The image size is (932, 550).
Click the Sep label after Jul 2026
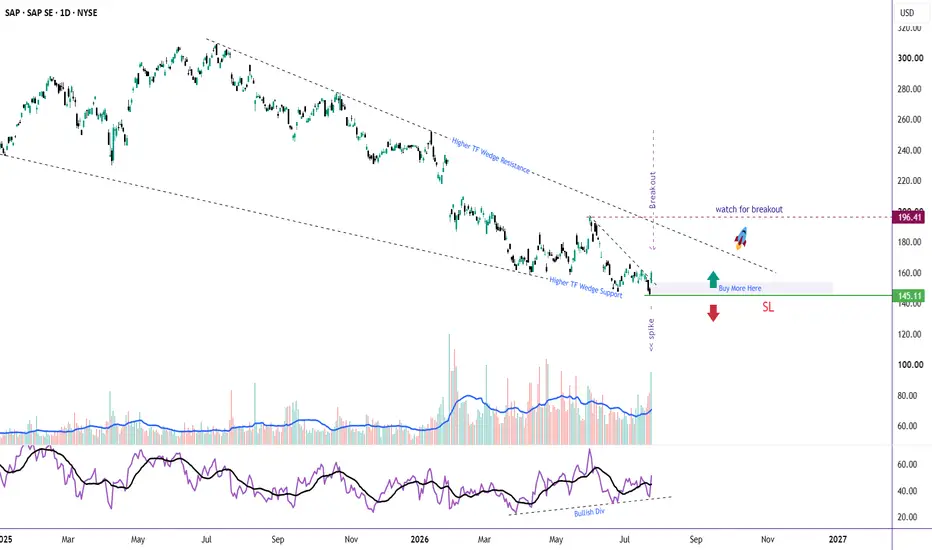pyautogui.click(x=696, y=539)
